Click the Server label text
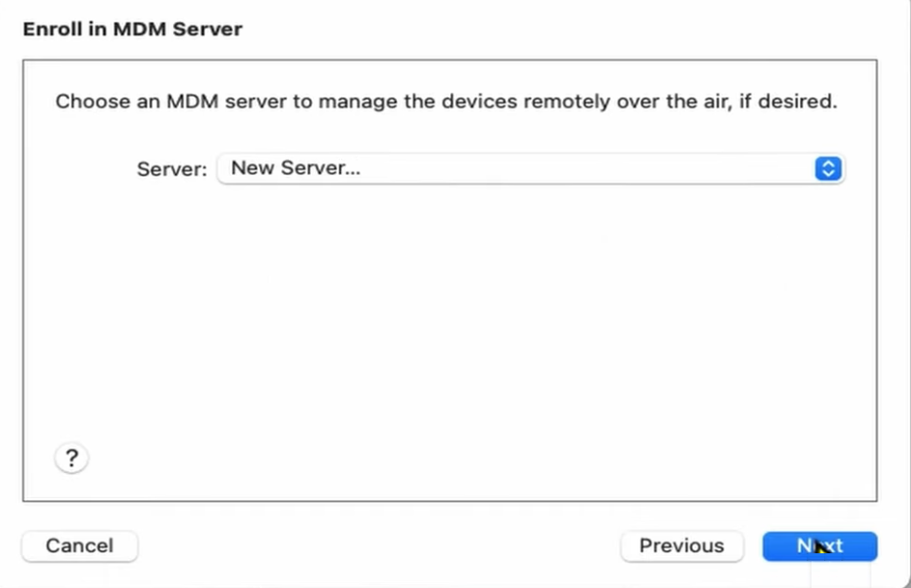 171,168
